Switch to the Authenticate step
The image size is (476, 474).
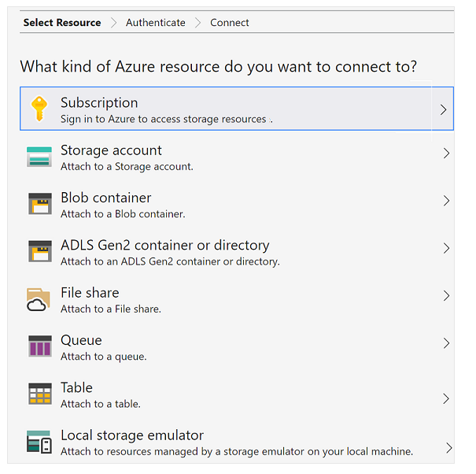tap(156, 23)
